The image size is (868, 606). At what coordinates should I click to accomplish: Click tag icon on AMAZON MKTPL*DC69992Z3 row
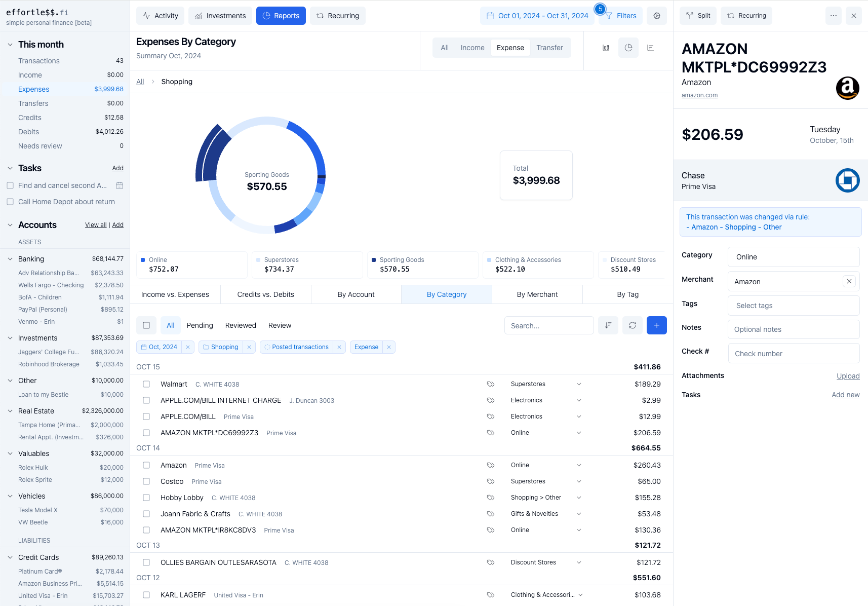[490, 433]
